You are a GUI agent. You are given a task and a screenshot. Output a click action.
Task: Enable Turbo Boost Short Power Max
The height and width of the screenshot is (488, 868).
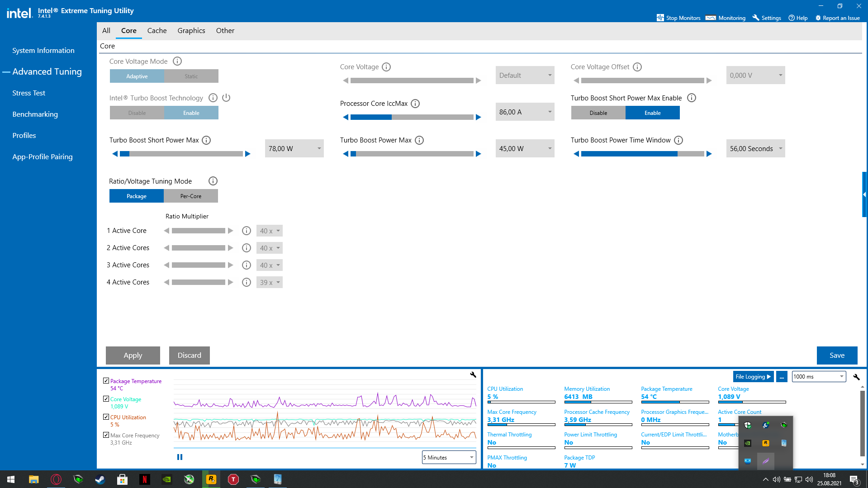point(653,113)
